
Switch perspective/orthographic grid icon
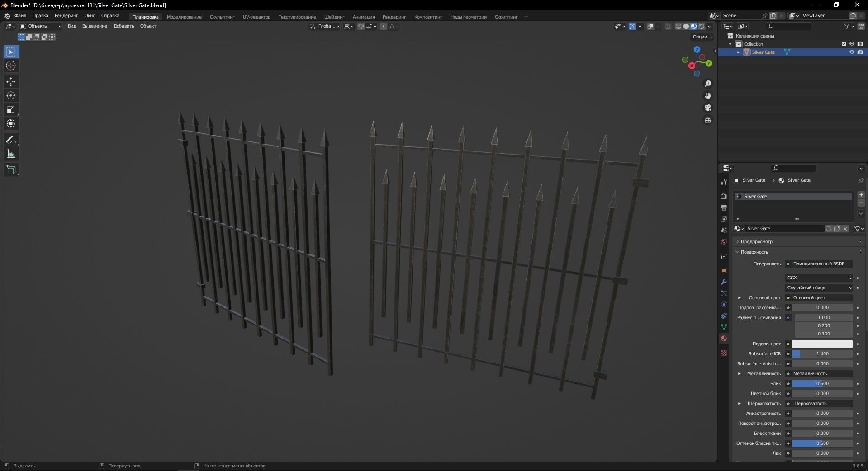point(708,120)
